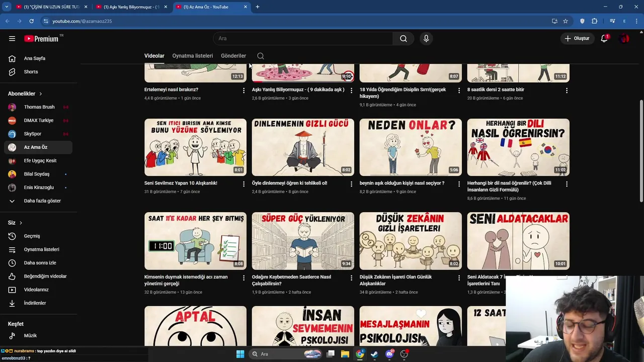Screen dimensions: 644x362
Task: Open more options for 'beynin aşık olduğun kişiyi nasıl seçiyor'
Action: (x=459, y=184)
